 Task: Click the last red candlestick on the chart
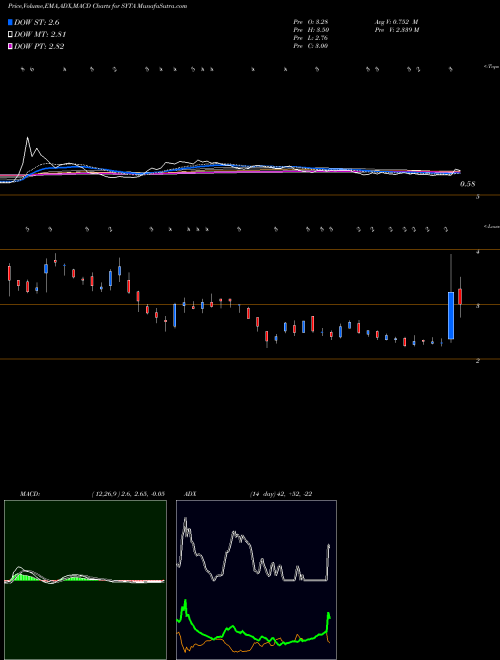coord(460,296)
